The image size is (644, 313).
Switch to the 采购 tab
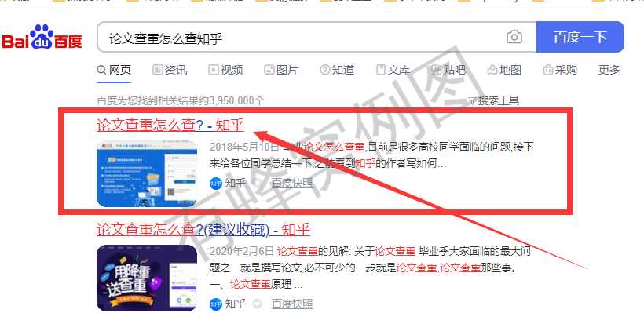560,70
